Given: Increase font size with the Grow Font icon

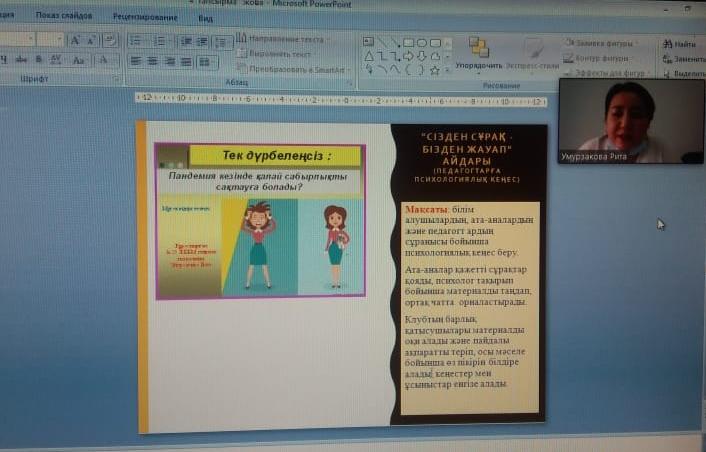Looking at the screenshot, I should click(75, 41).
